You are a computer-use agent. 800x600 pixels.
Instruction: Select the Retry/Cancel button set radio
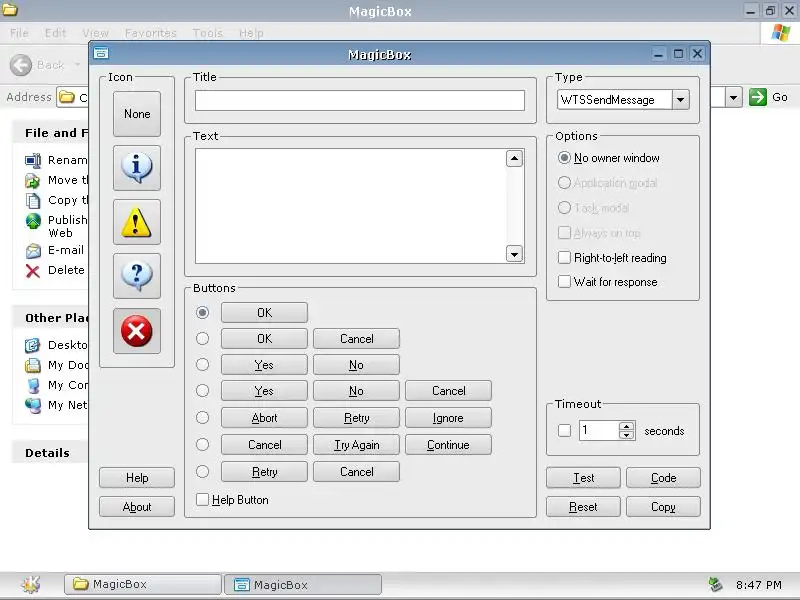[203, 471]
